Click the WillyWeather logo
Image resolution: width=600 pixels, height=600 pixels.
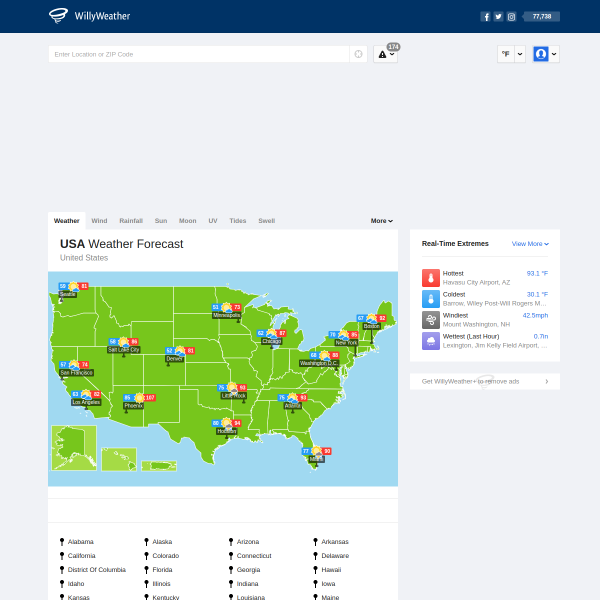tap(90, 16)
